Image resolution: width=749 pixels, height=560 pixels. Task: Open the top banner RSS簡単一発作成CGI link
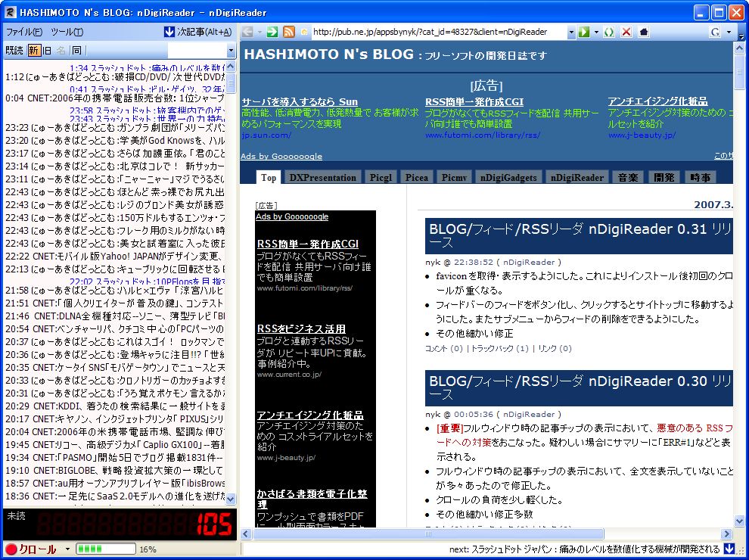pyautogui.click(x=474, y=101)
